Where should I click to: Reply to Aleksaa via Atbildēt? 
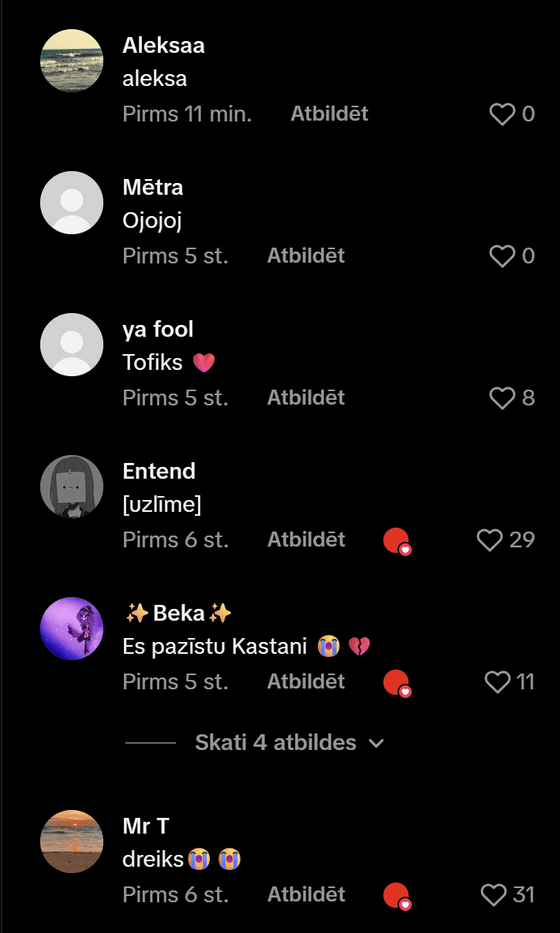pos(329,114)
